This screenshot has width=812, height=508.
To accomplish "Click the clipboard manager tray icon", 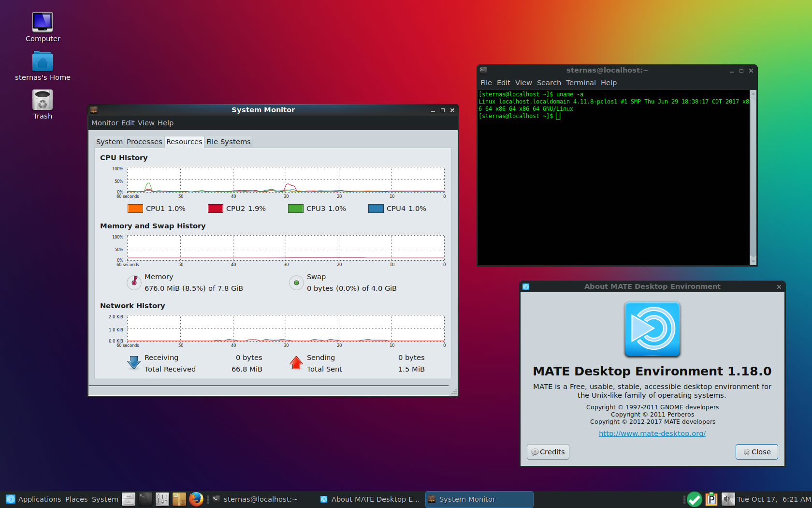I will click(711, 499).
